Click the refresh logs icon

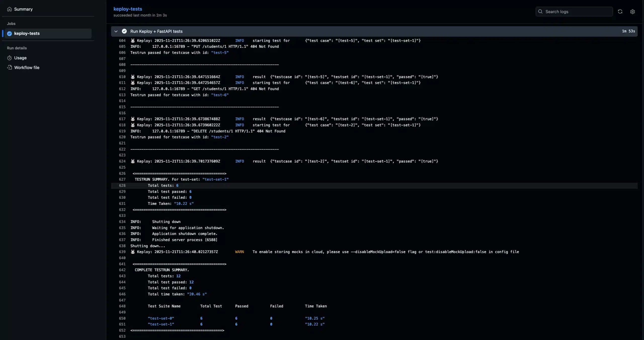pyautogui.click(x=620, y=12)
